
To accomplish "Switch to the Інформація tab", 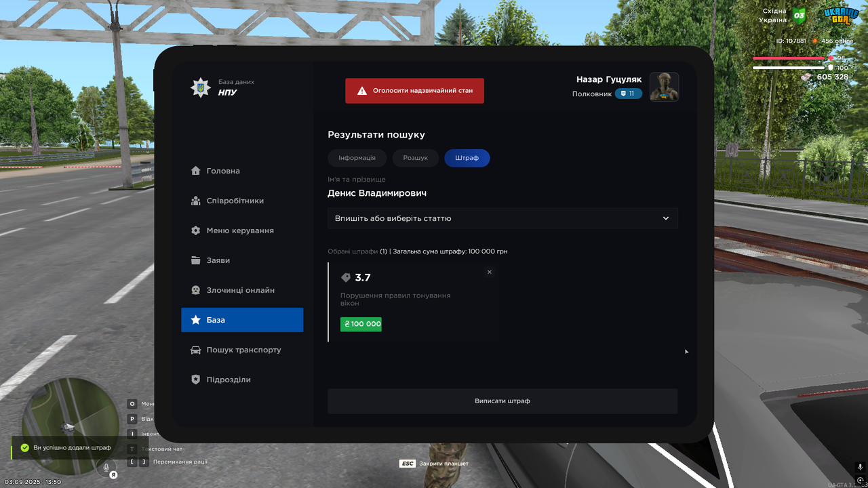I will point(357,158).
